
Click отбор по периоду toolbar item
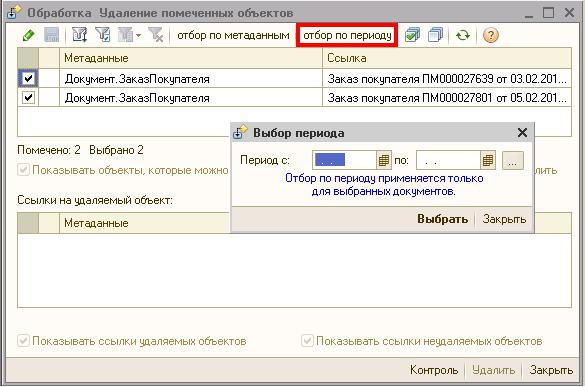pos(347,35)
